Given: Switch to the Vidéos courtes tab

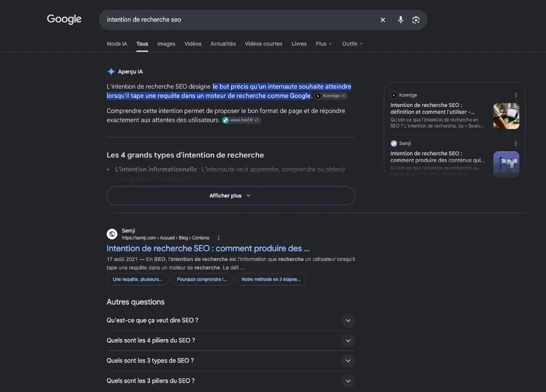Looking at the screenshot, I should (x=264, y=44).
